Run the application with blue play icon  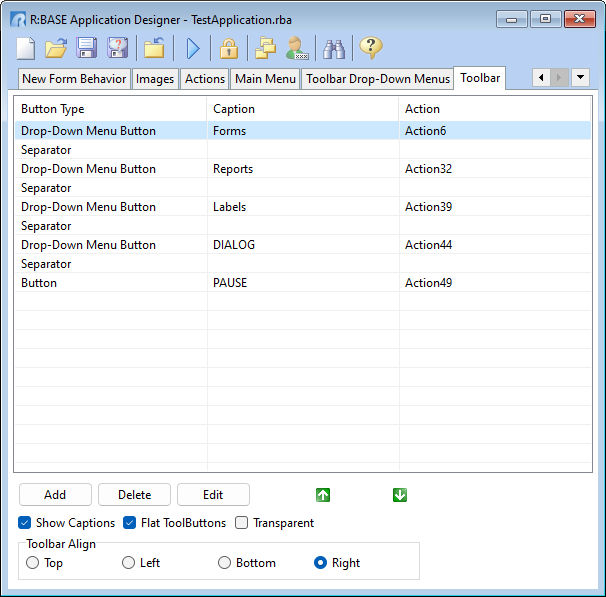pos(192,48)
